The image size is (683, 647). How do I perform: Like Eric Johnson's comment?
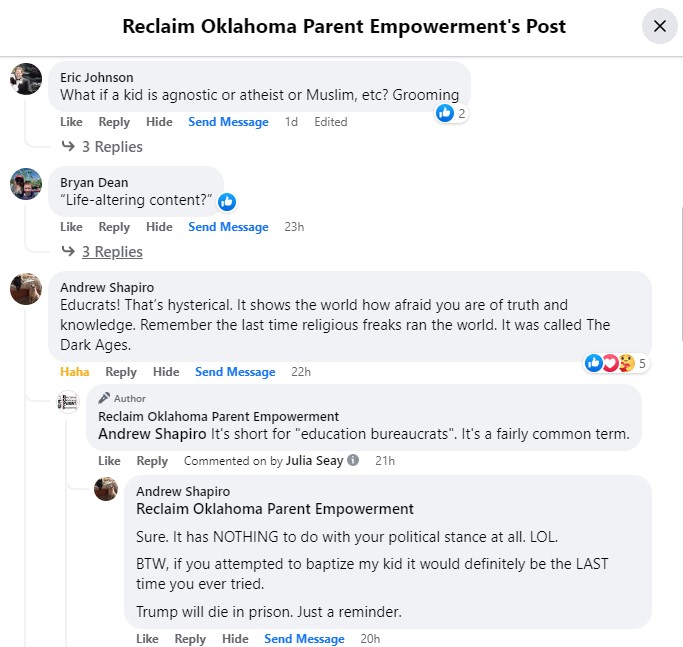click(x=71, y=122)
